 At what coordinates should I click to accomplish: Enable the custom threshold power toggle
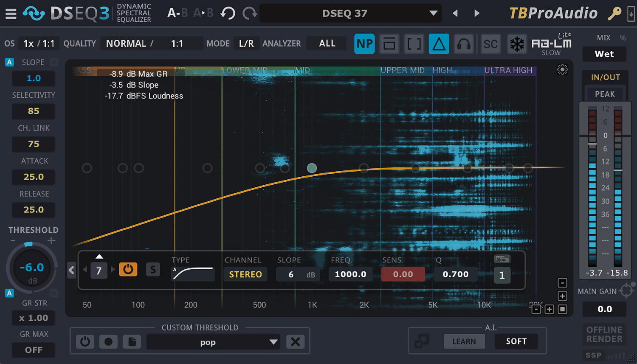pos(85,341)
